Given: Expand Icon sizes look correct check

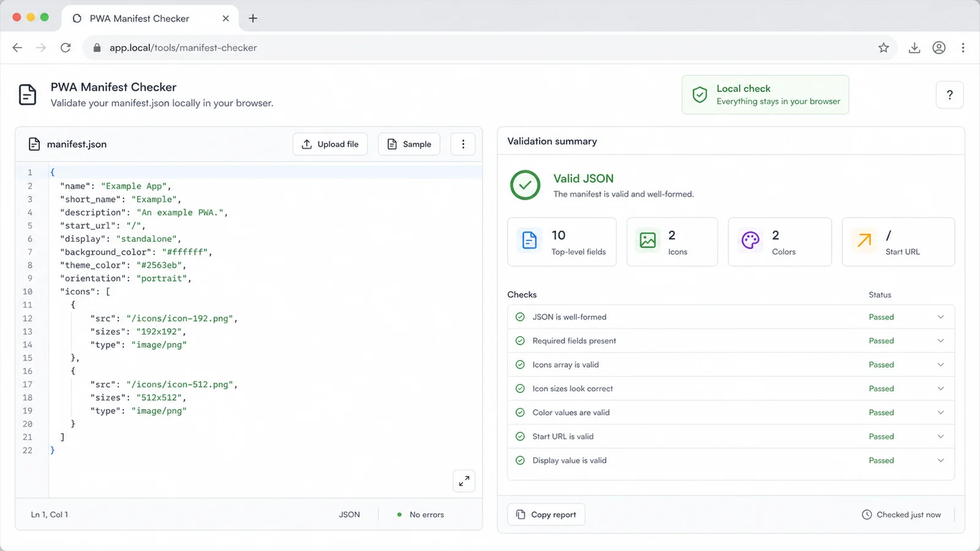Looking at the screenshot, I should 941,389.
